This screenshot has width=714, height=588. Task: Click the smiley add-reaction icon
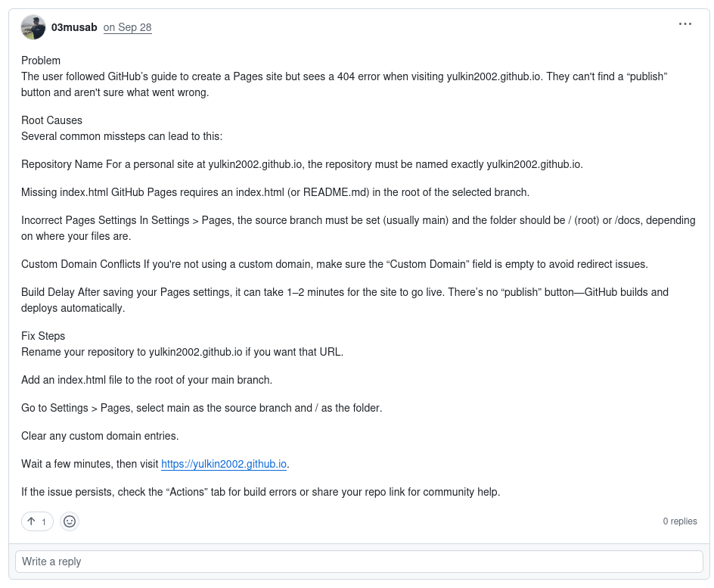[70, 521]
